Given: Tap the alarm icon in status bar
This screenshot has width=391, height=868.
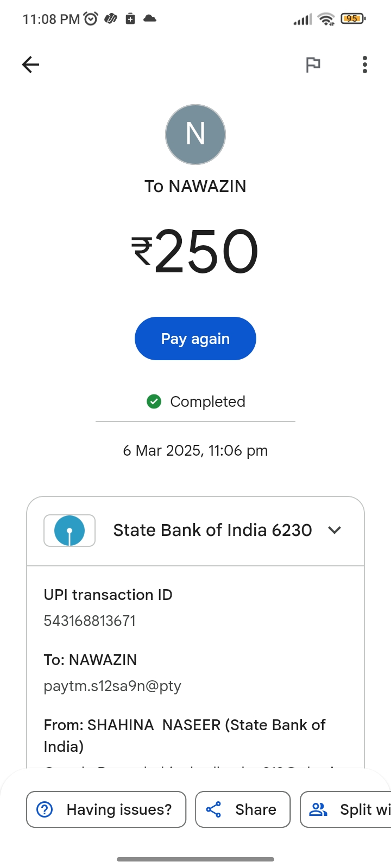Looking at the screenshot, I should 91,19.
